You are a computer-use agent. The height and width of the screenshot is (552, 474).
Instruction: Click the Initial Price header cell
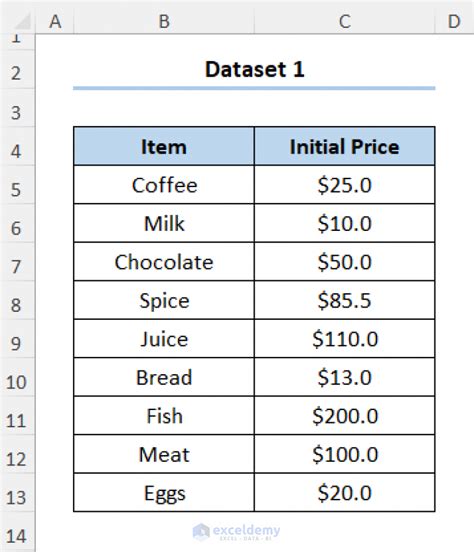344,146
